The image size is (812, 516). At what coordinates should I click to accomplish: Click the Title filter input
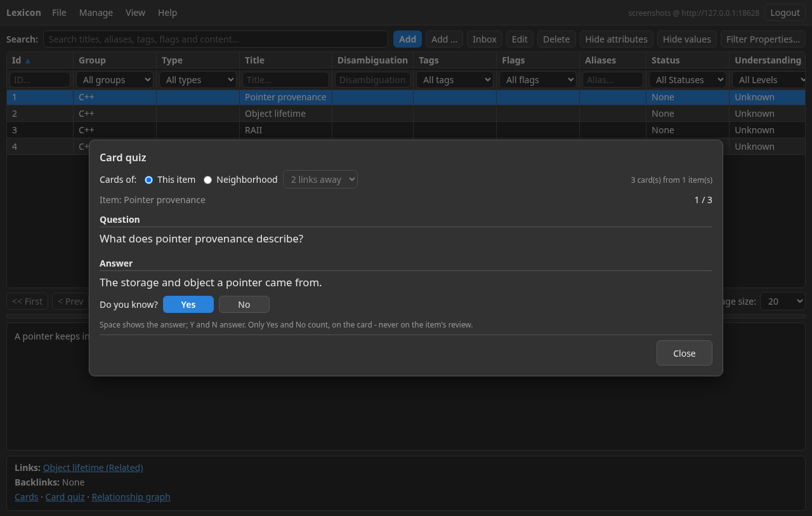pos(285,80)
